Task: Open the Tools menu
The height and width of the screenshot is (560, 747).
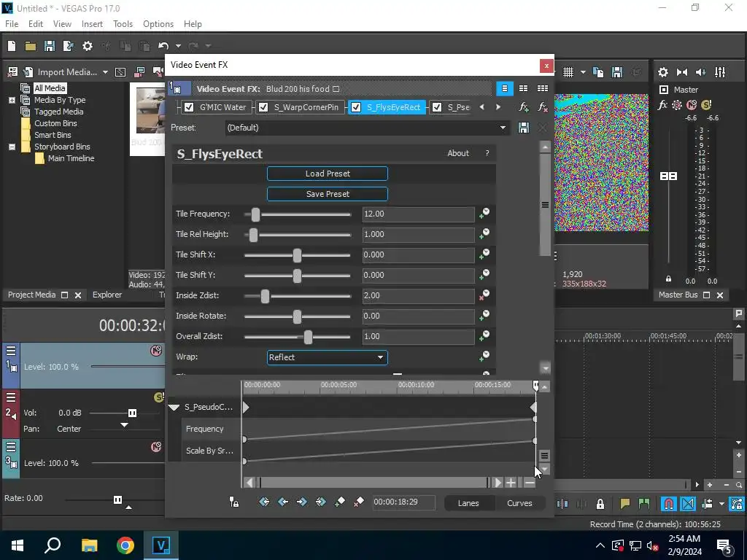Action: pyautogui.click(x=123, y=24)
